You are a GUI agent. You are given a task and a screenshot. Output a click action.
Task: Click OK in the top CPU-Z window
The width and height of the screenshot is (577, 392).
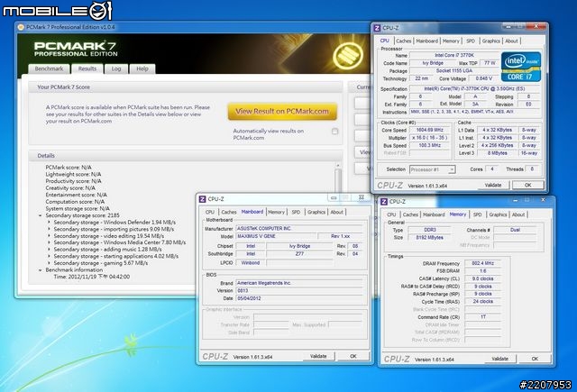point(528,186)
